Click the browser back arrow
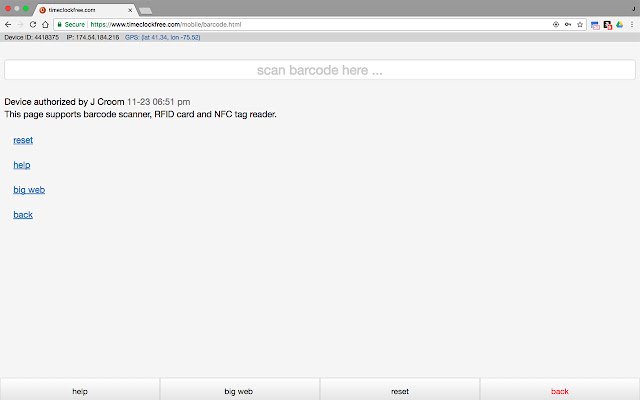This screenshot has width=640, height=400. coord(8,24)
